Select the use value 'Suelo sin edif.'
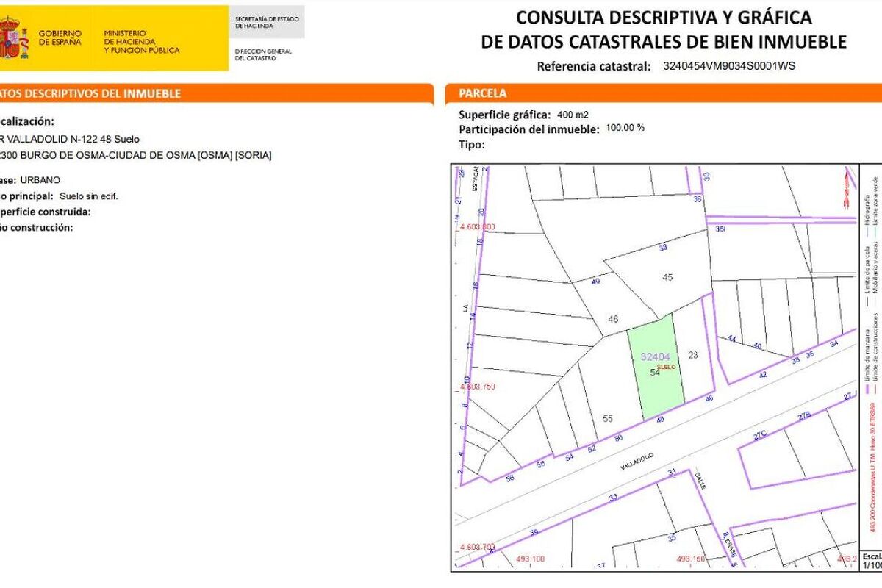Viewport: 882px width, 588px height. (x=89, y=196)
